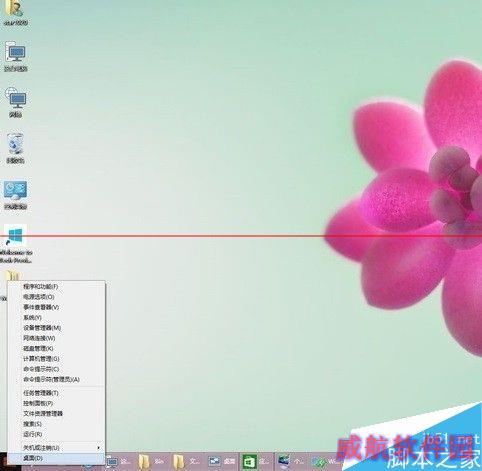Choose 系统(Y) in the Win+X menu
The image size is (482, 471).
(56, 317)
